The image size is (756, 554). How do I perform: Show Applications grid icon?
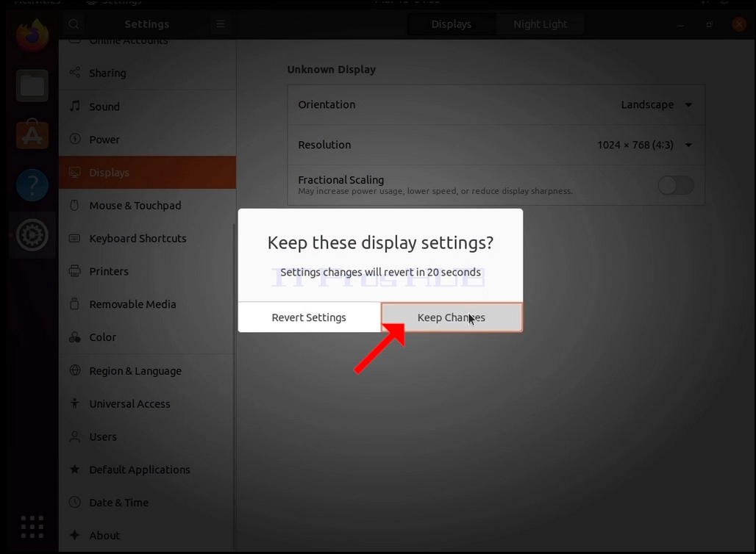pos(32,527)
